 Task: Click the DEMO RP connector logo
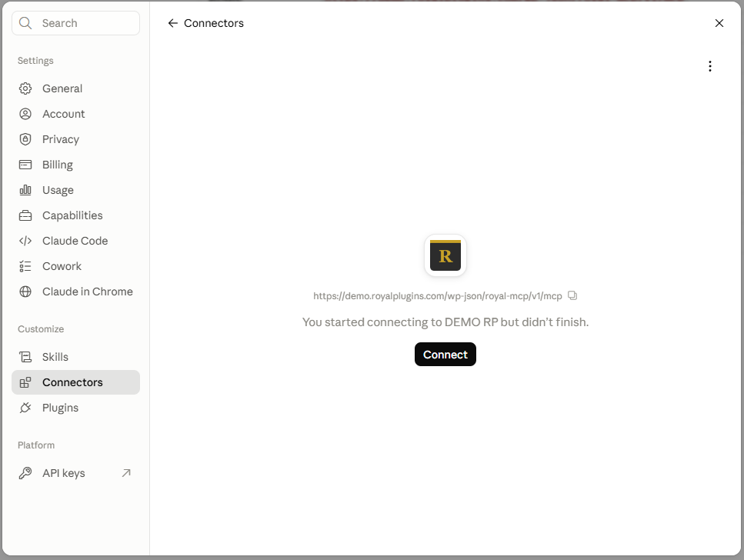click(445, 255)
